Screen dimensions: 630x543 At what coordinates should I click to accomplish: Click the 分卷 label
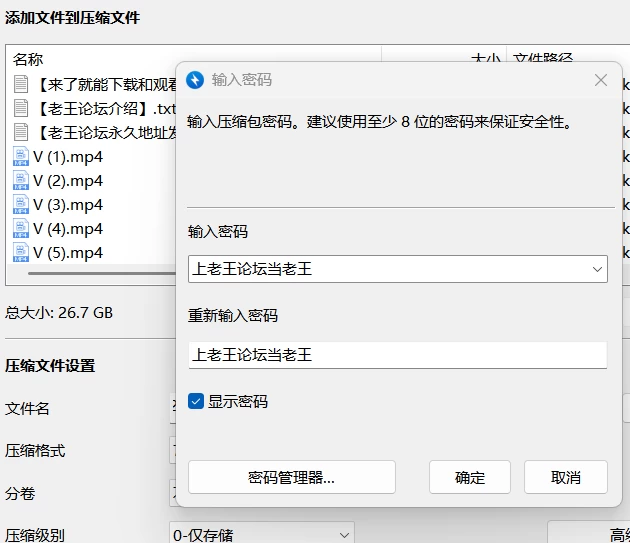tap(20, 493)
